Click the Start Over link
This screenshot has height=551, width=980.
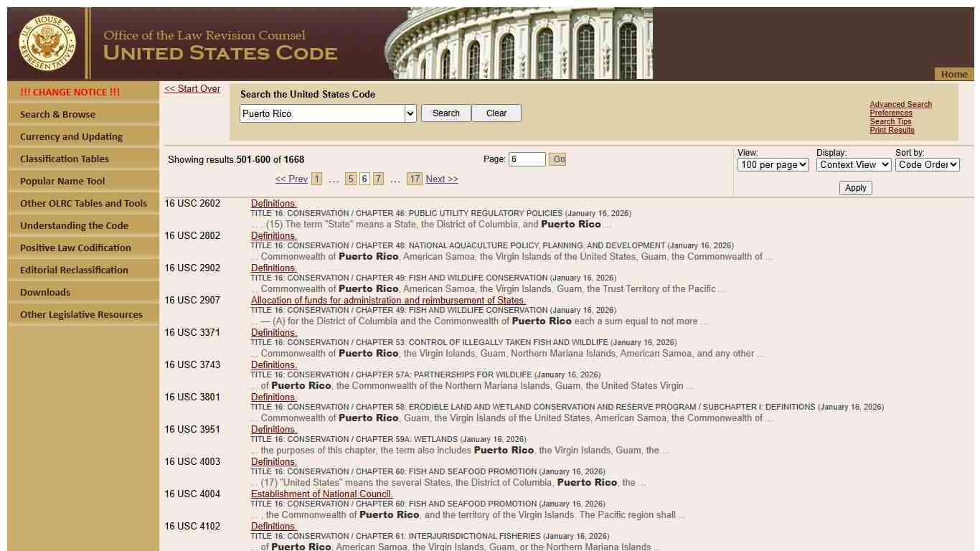pos(192,89)
